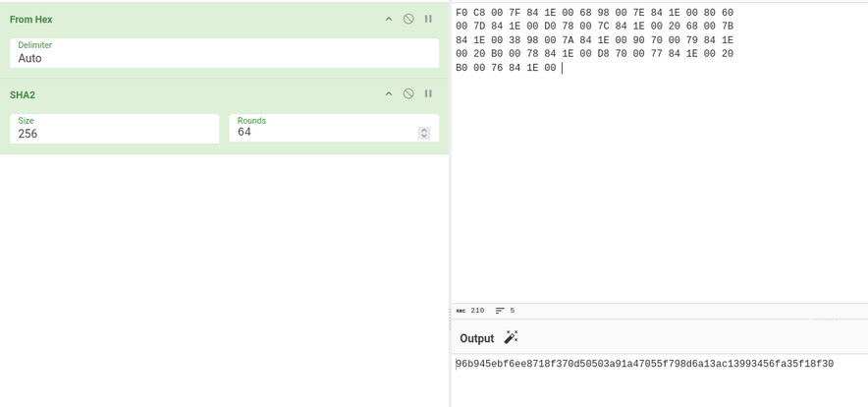This screenshot has width=868, height=407.
Task: Open the SHA2 Size dropdown
Action: [x=115, y=129]
